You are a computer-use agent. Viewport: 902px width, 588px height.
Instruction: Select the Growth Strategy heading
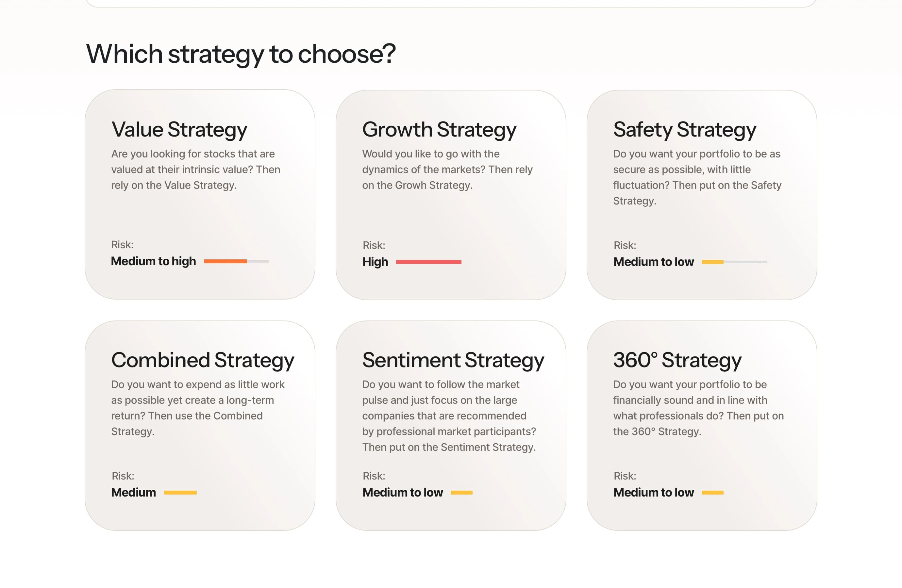pyautogui.click(x=439, y=130)
